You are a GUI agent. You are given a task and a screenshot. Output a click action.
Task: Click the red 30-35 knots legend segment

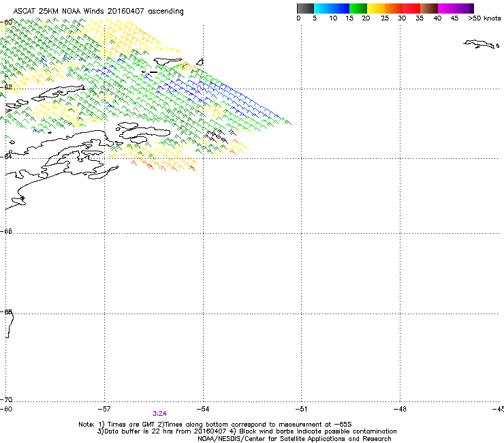(411, 8)
